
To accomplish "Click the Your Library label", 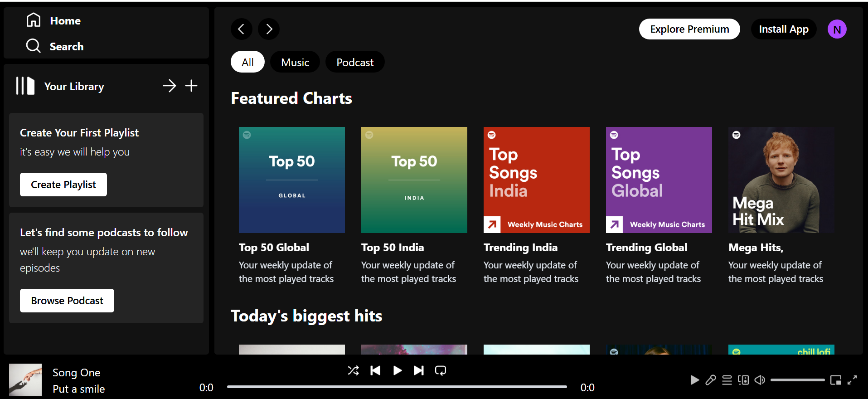I will point(74,87).
